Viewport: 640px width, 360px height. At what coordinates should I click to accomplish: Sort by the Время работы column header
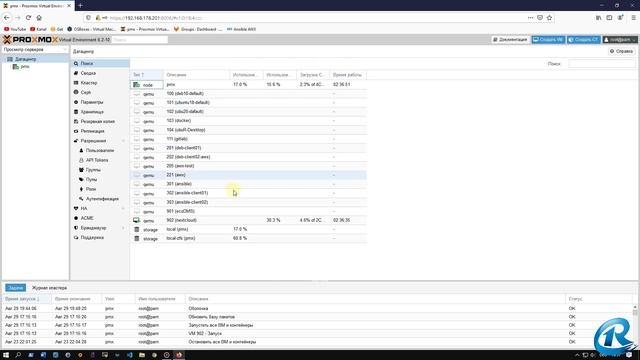(348, 75)
